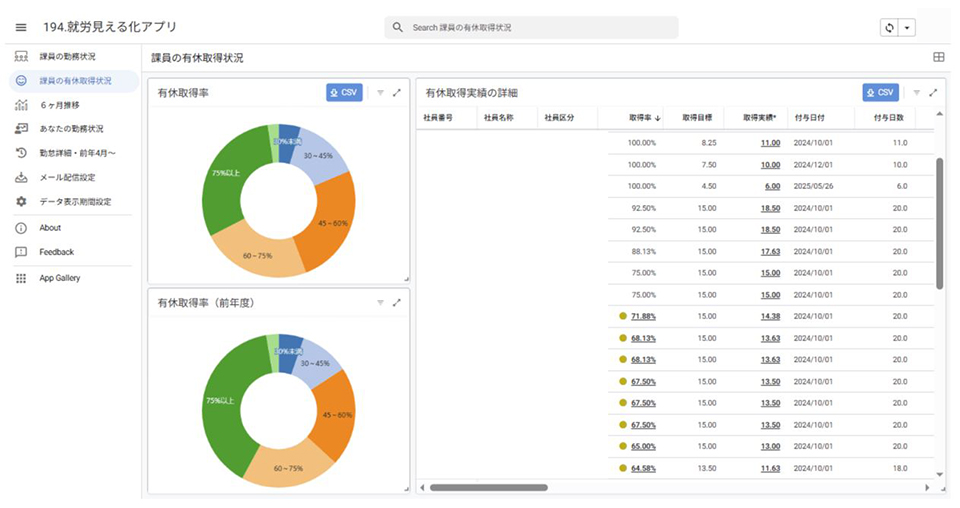Select 6ヶ月推移 in the sidebar

tap(62, 104)
